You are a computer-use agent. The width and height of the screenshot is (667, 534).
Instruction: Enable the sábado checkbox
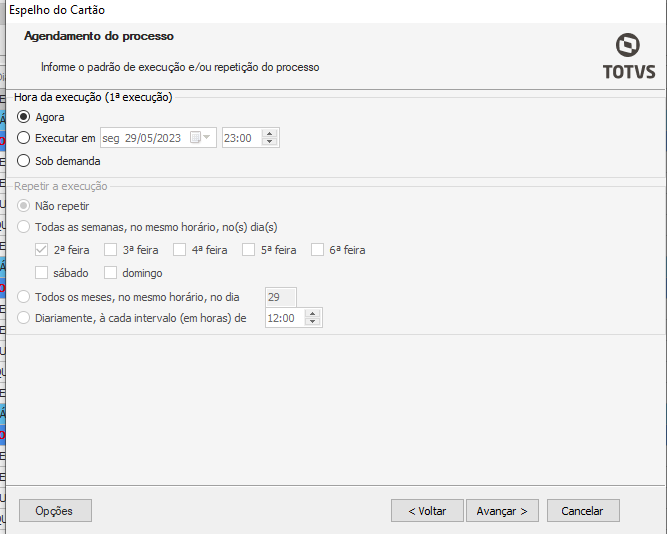(42, 273)
